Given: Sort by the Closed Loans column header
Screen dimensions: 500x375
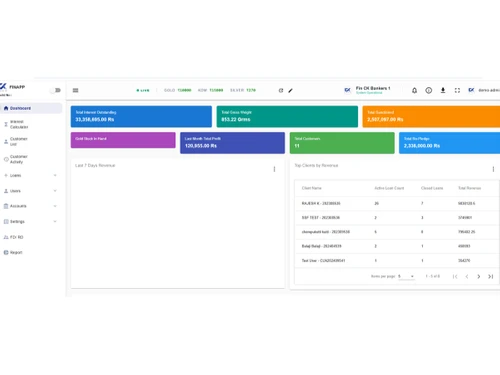Looking at the screenshot, I should (x=432, y=188).
